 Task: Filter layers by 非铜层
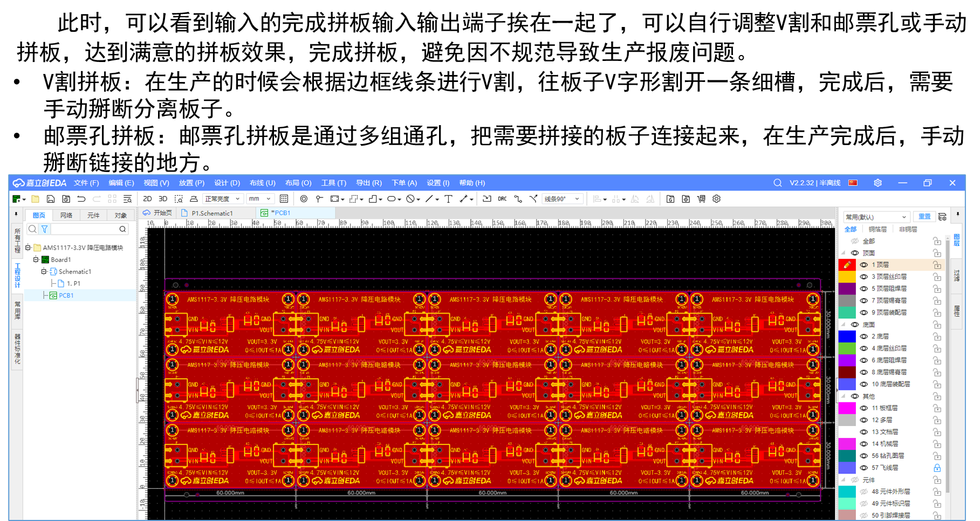(908, 229)
